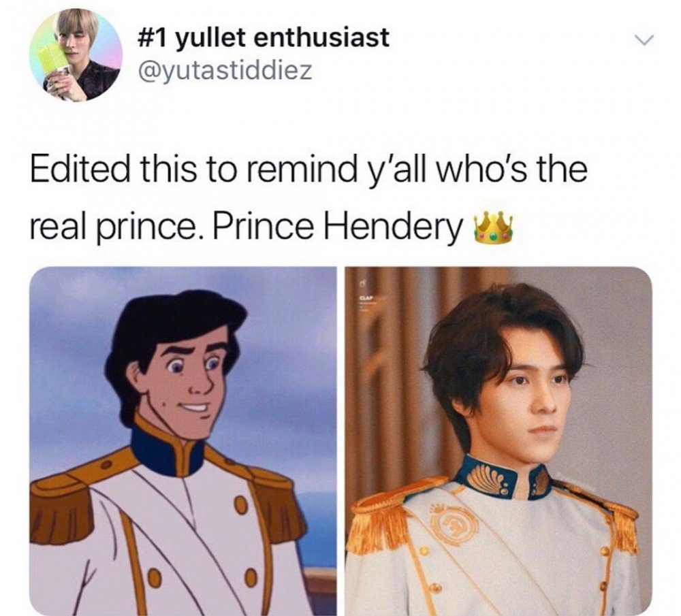This screenshot has height=616, width=681.
Task: Open the right uniformed man photo
Action: [x=498, y=441]
